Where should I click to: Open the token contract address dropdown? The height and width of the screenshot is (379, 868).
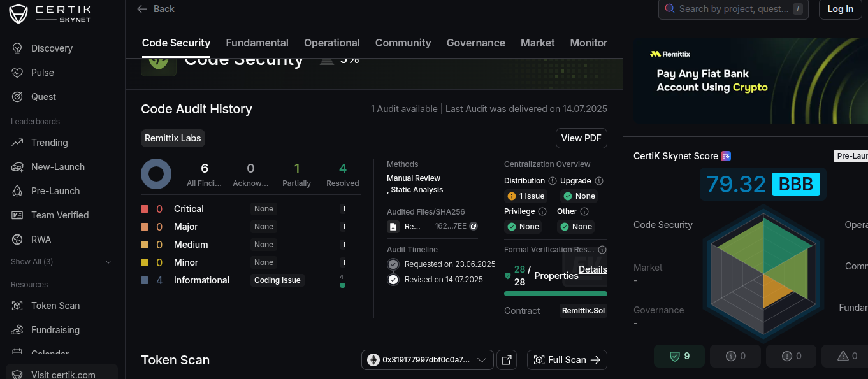coord(427,360)
